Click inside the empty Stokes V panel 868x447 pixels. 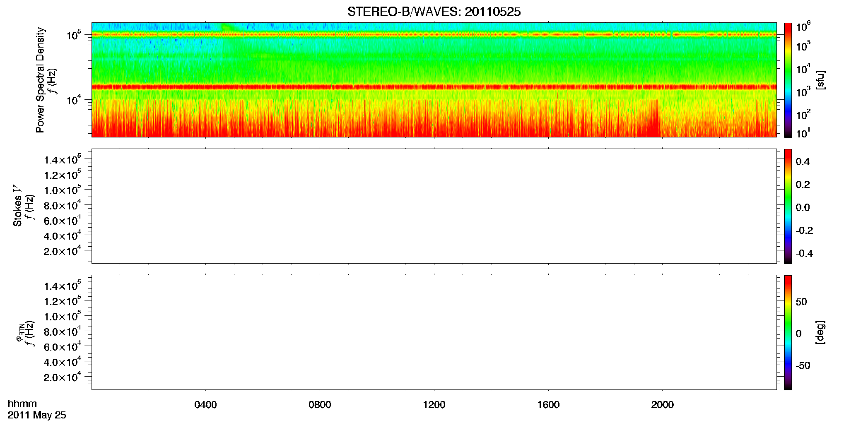pos(434,206)
